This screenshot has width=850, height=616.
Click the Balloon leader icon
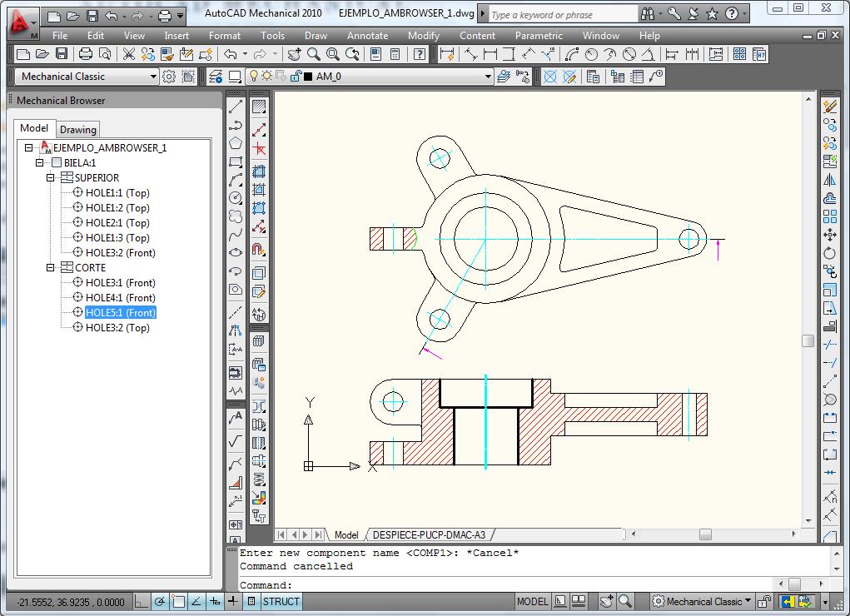coord(657,77)
